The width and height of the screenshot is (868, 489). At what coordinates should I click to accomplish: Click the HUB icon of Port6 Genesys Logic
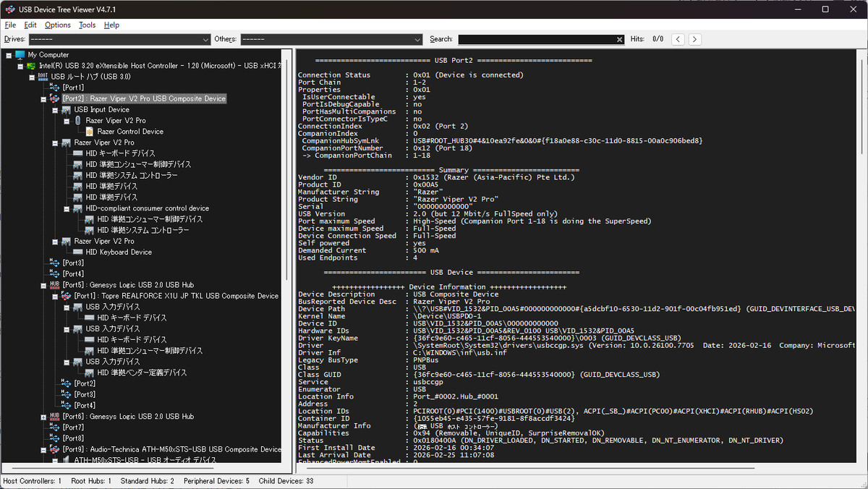point(54,417)
